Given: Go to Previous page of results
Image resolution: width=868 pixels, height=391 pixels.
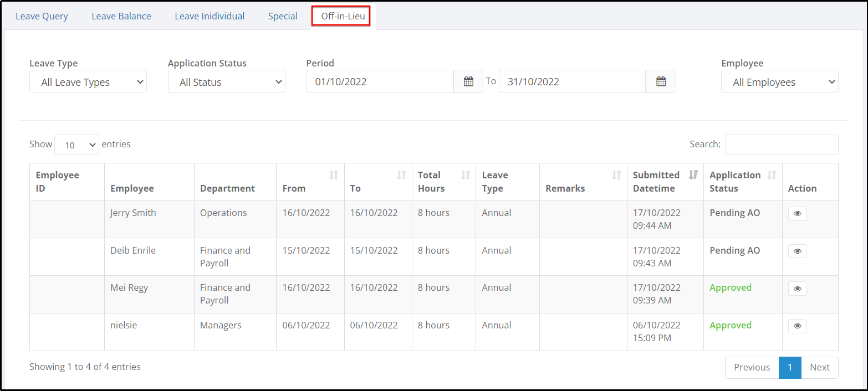Looking at the screenshot, I should click(x=752, y=367).
